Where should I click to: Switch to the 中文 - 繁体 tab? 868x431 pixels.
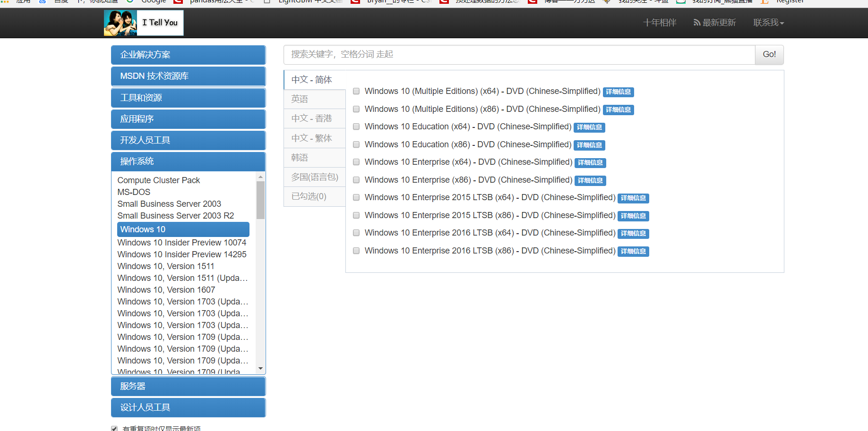coord(315,138)
